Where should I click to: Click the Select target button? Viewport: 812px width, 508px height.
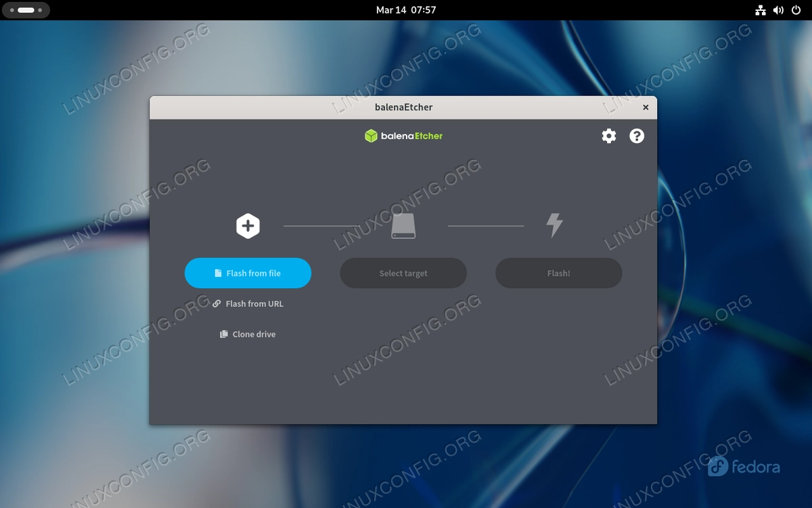click(403, 273)
